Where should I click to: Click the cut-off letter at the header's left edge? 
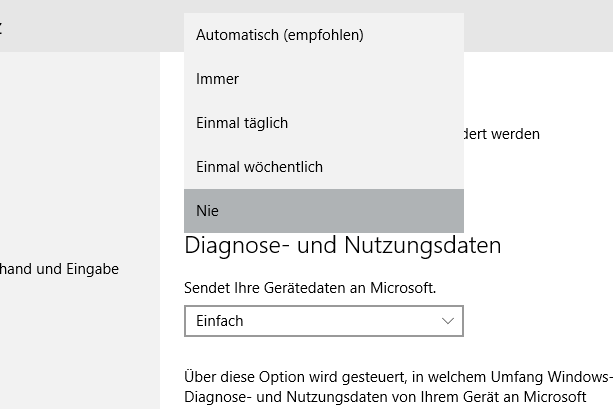[x=2, y=27]
